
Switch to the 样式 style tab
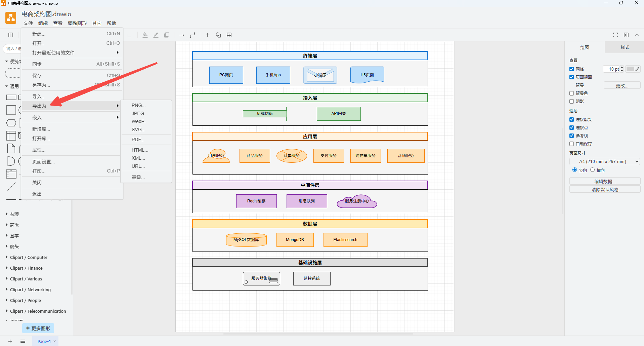point(625,47)
